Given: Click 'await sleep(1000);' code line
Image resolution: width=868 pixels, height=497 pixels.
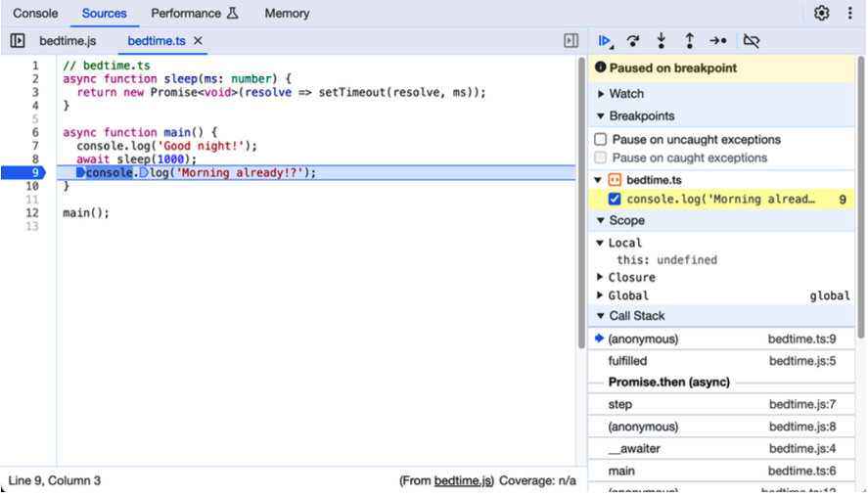Looking at the screenshot, I should point(137,159).
